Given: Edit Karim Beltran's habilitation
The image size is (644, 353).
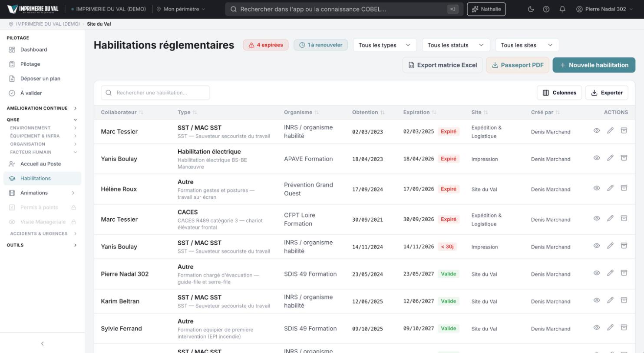Looking at the screenshot, I should point(610,300).
